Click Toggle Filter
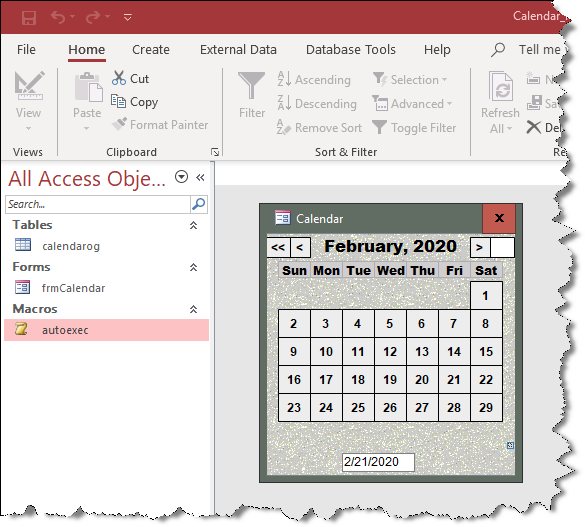Viewport: 585px width, 527px height. point(414,128)
